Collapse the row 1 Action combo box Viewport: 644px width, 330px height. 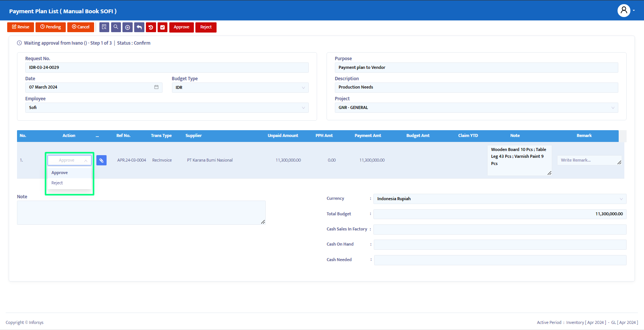coord(70,160)
